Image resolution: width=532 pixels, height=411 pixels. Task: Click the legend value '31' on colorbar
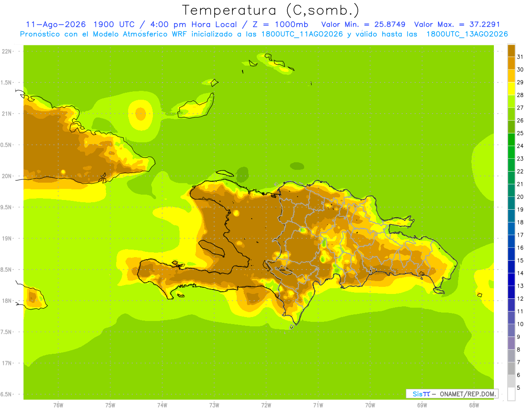(520, 57)
